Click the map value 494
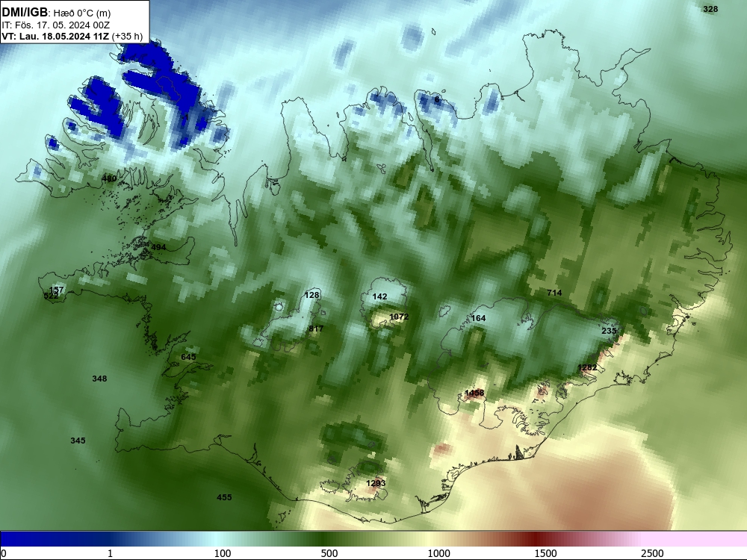The height and width of the screenshot is (560, 747). click(x=158, y=247)
